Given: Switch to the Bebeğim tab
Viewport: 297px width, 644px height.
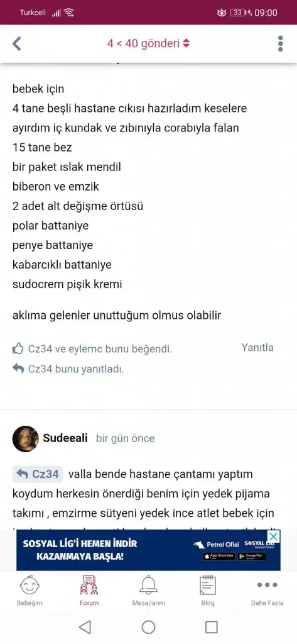Looking at the screenshot, I should click(30, 591).
